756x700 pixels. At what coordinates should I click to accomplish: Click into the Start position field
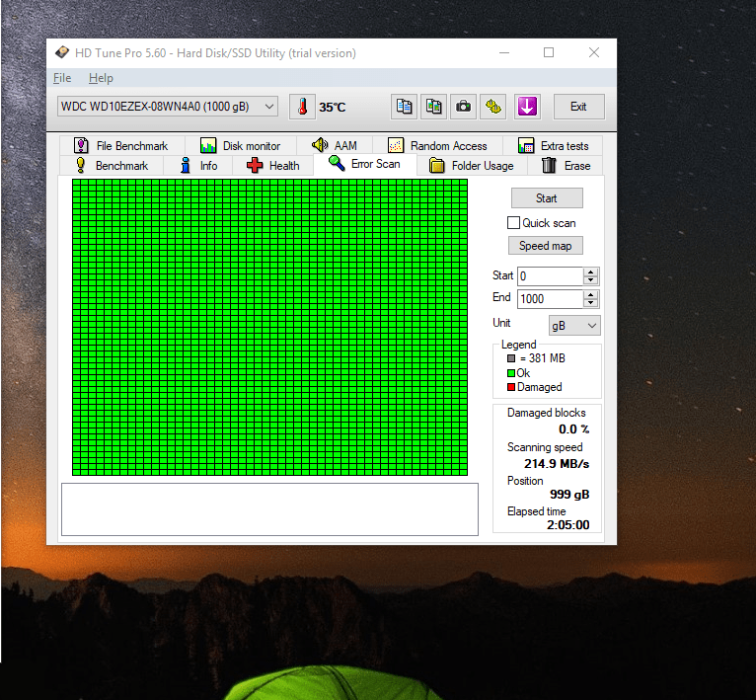[x=550, y=276]
